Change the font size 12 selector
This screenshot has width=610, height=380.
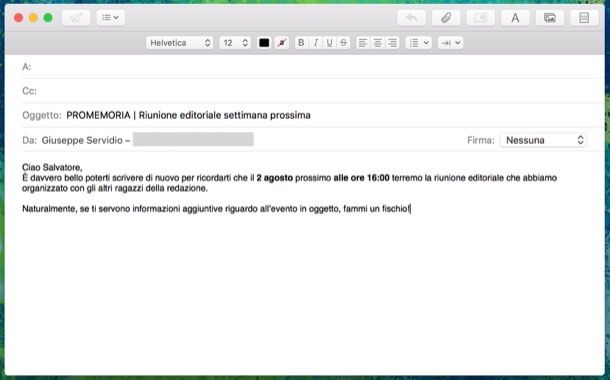coord(235,43)
